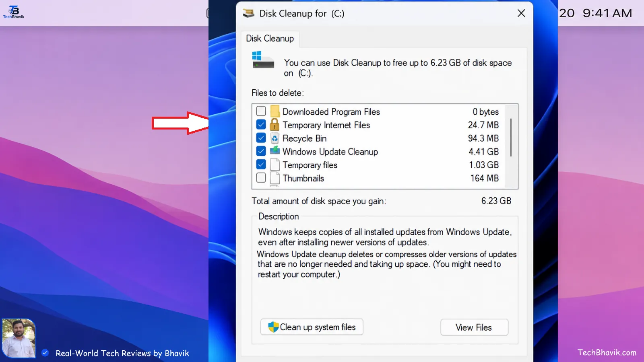Click the TechBhavik logo

coord(14,12)
